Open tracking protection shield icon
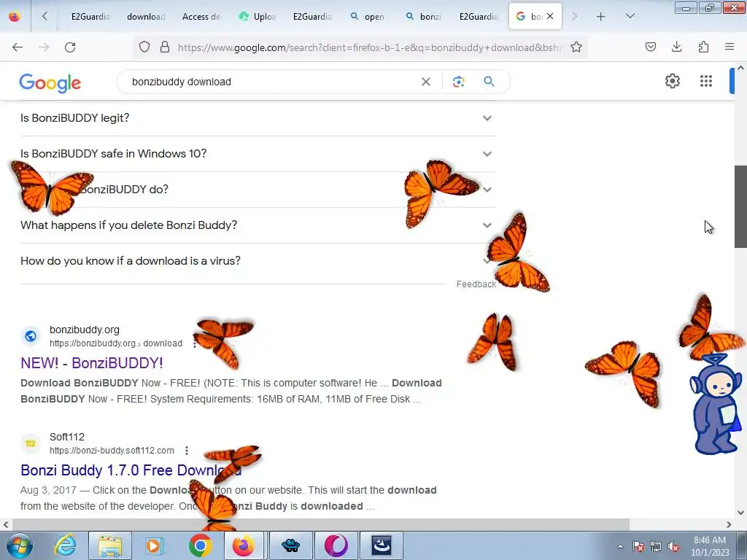747x560 pixels. 144,47
